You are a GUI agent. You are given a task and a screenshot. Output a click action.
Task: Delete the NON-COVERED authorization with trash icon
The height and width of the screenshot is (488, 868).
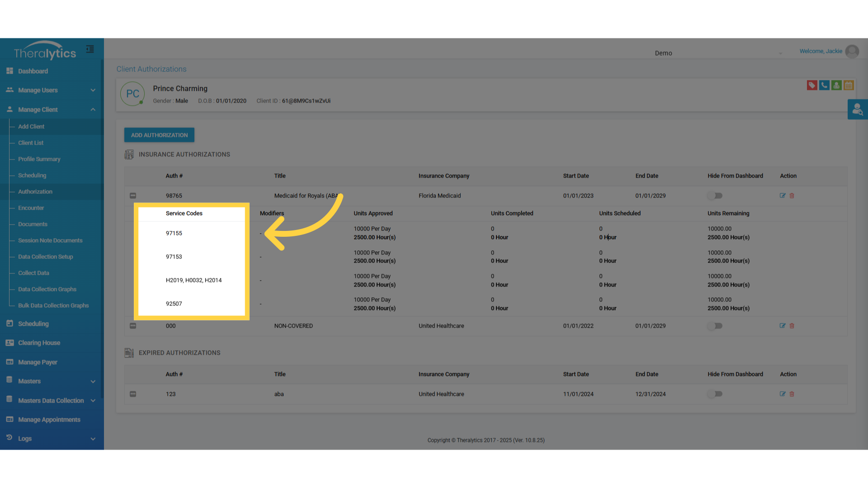(792, 326)
